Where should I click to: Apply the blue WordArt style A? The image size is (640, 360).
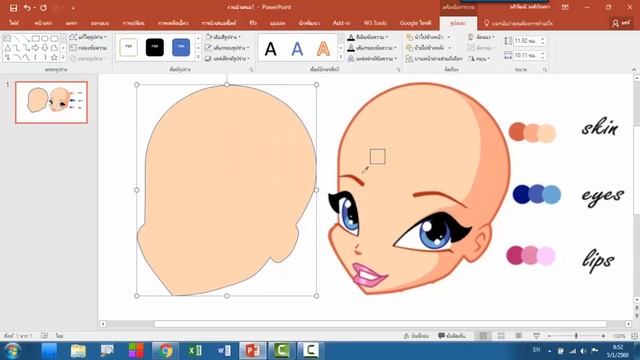pos(297,49)
